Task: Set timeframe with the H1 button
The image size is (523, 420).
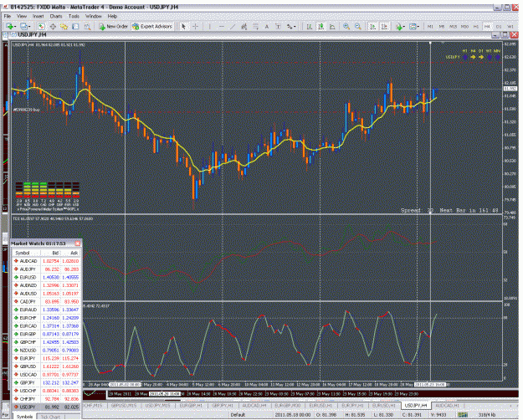Action: click(x=476, y=26)
